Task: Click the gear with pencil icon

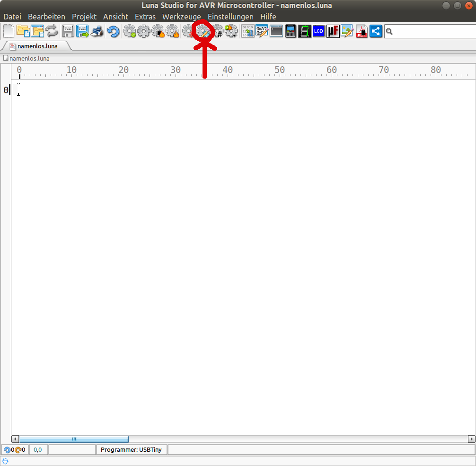Action: [x=203, y=31]
